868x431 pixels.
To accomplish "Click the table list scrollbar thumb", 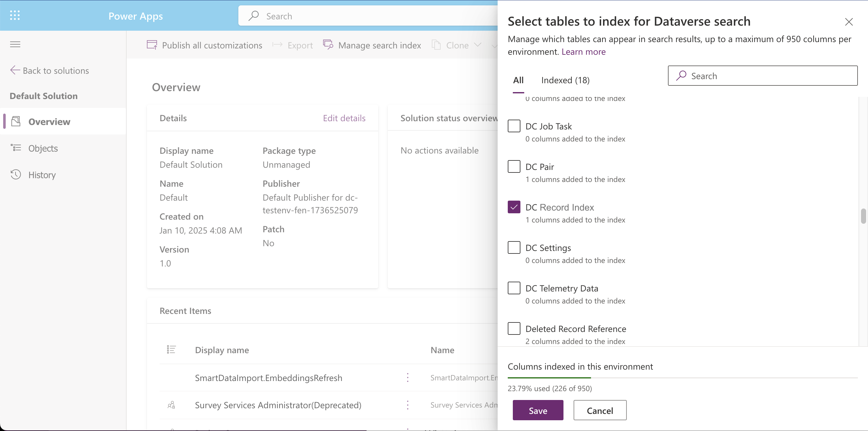I will pos(863,216).
